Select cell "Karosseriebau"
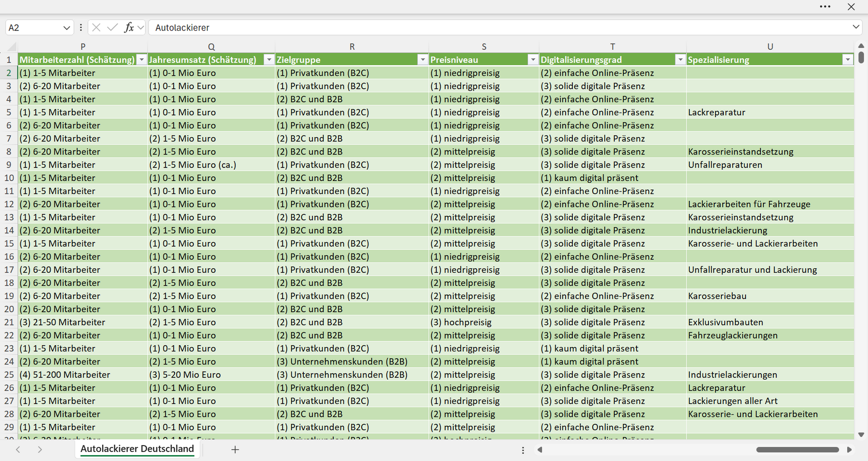The width and height of the screenshot is (868, 461). tap(770, 296)
